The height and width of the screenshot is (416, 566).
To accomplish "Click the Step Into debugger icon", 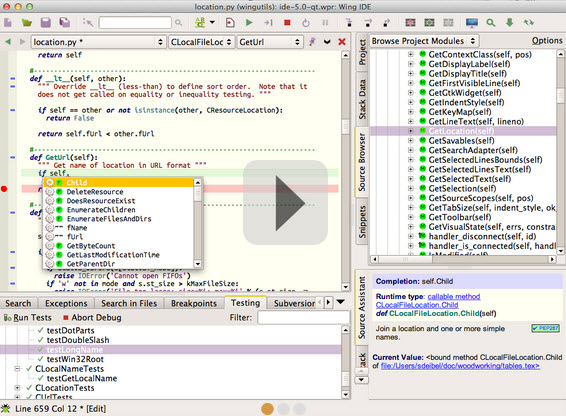I will 349,22.
